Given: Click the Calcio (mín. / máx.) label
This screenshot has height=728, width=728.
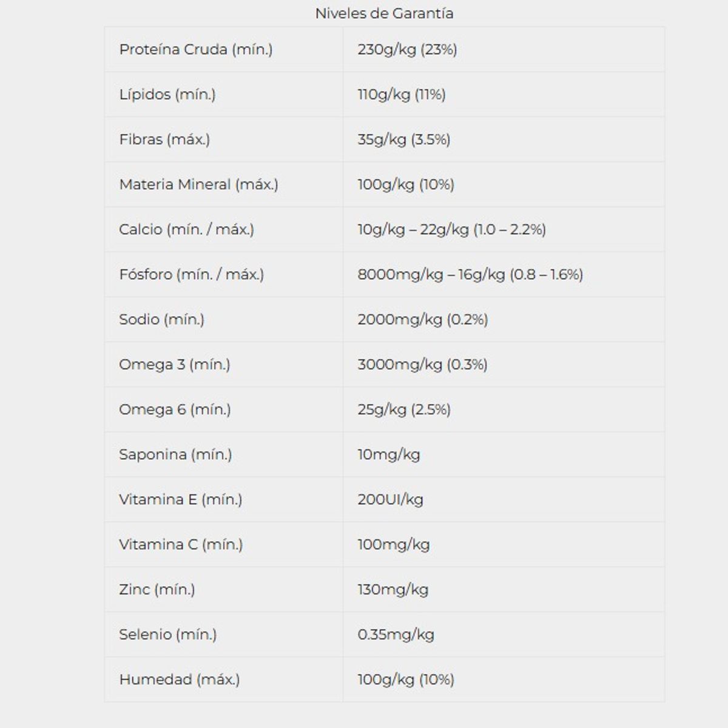Looking at the screenshot, I should tap(186, 229).
